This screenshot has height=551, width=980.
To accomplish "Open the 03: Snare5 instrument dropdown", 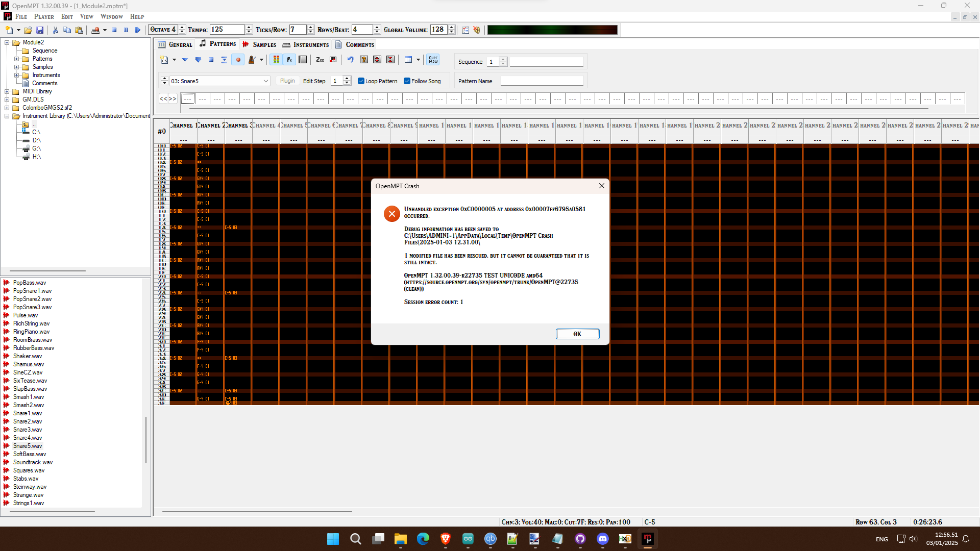I will point(265,81).
